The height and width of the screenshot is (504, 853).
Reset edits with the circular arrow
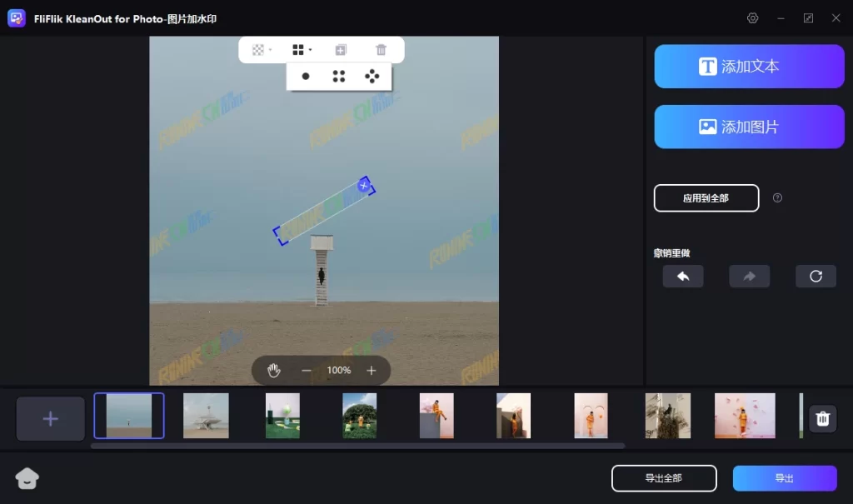[816, 277]
